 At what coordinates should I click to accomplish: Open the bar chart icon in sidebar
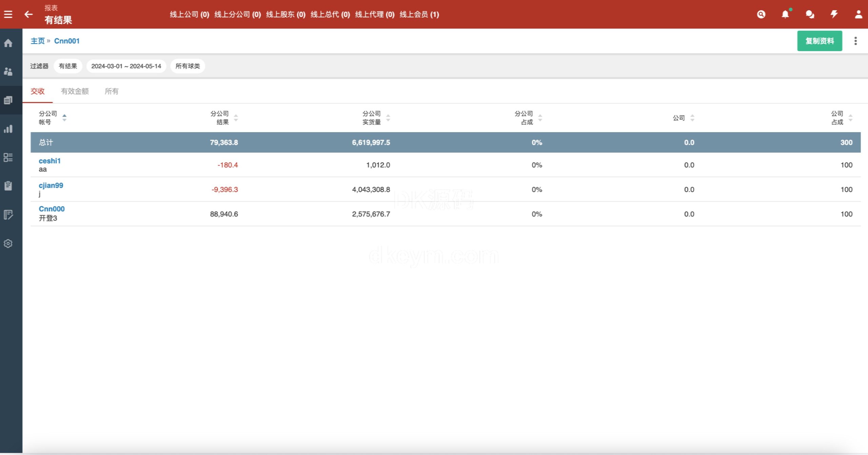pos(8,129)
